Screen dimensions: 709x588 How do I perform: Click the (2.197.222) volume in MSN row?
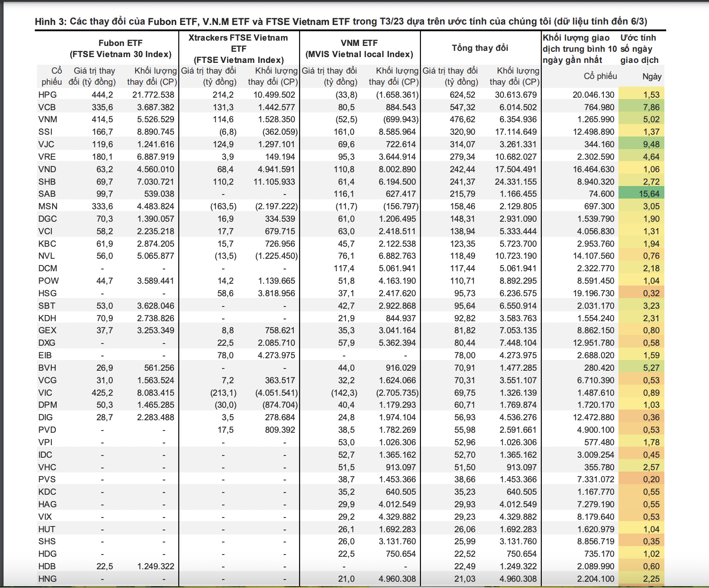tap(276, 206)
